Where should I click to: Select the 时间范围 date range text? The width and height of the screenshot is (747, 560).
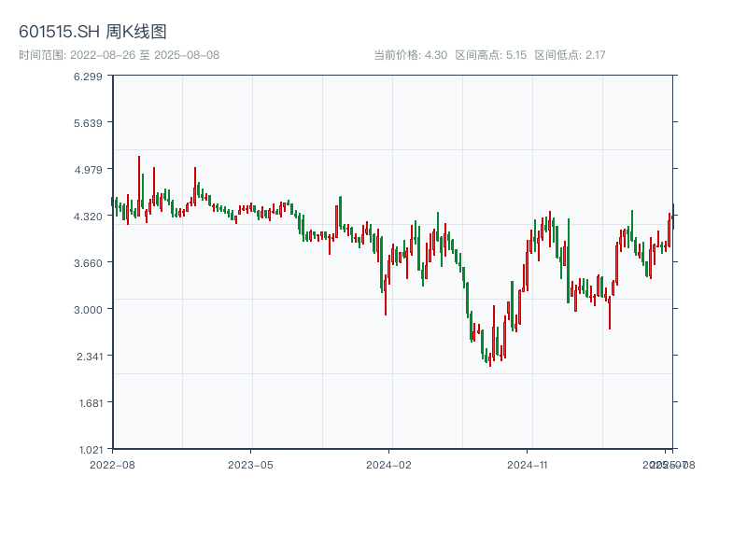coord(119,55)
